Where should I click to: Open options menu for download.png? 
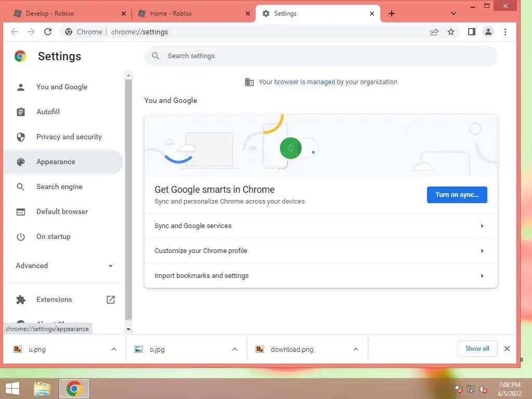click(355, 349)
